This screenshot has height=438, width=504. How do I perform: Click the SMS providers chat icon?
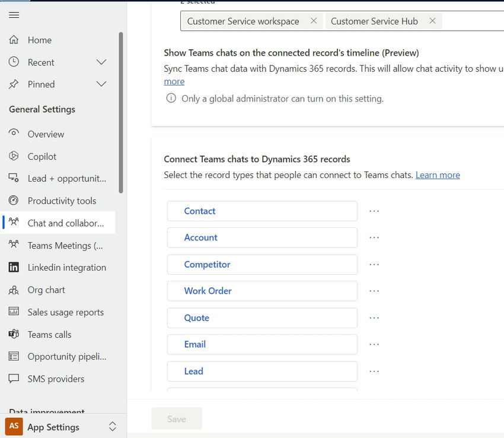click(x=14, y=379)
